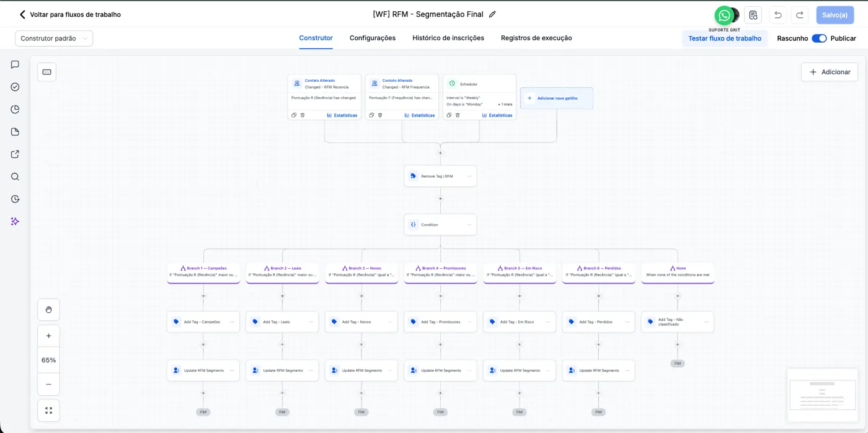868x433 pixels.
Task: Click "+ 1 mais" in Scheduler trigger
Action: [505, 104]
